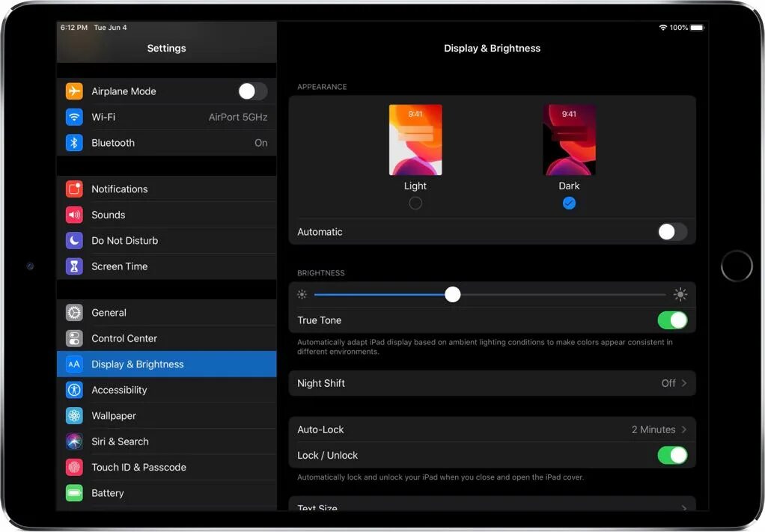
Task: Tap the Control Center icon
Action: pyautogui.click(x=74, y=338)
